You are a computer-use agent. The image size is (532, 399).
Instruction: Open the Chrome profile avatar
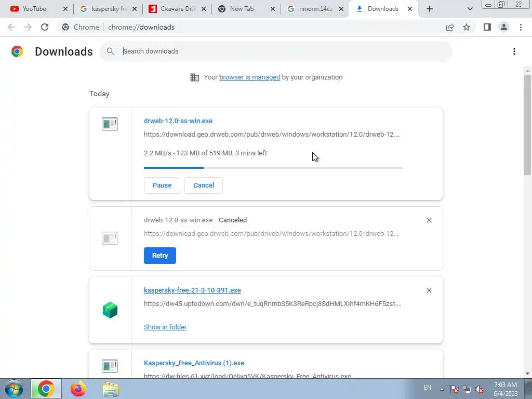pos(504,27)
